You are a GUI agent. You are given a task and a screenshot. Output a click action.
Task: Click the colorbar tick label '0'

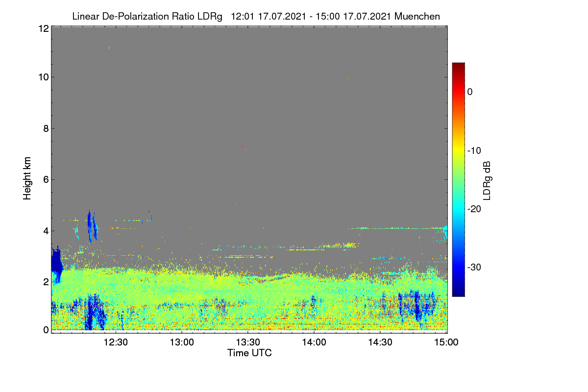(470, 92)
